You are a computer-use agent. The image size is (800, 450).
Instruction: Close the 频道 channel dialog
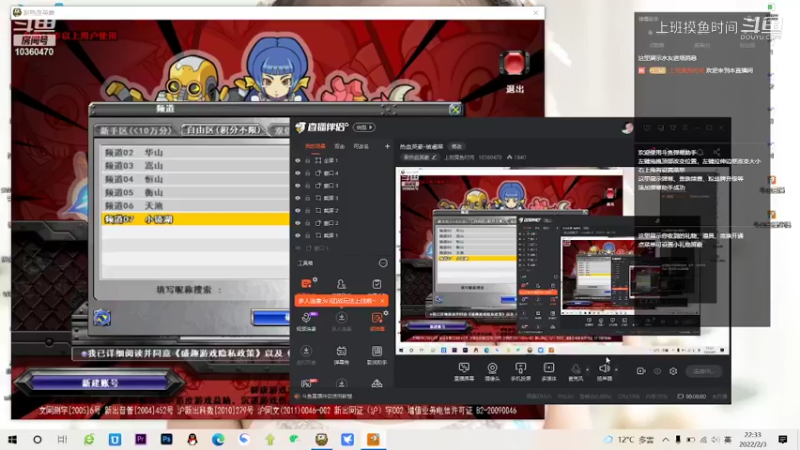pos(455,109)
